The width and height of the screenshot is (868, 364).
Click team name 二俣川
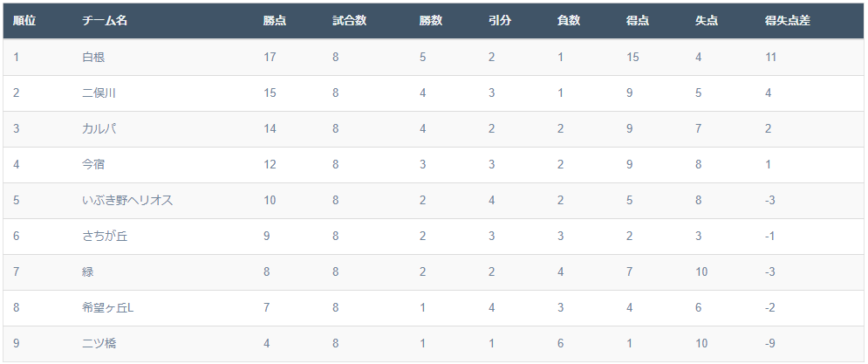pyautogui.click(x=99, y=93)
